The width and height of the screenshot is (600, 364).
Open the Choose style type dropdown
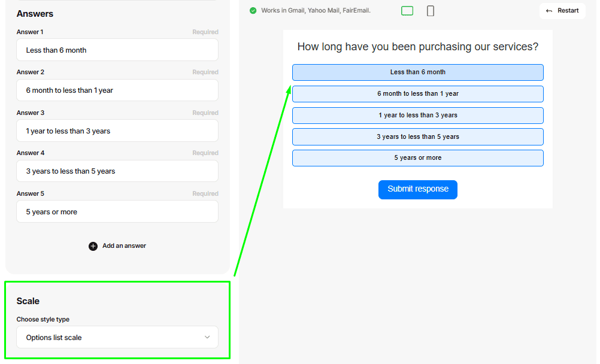coord(117,337)
